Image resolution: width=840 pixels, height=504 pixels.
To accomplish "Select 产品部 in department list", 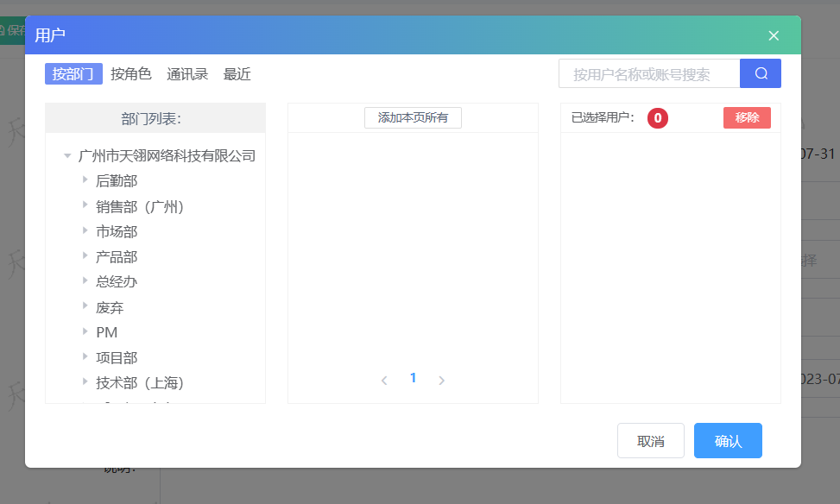I will click(x=117, y=256).
